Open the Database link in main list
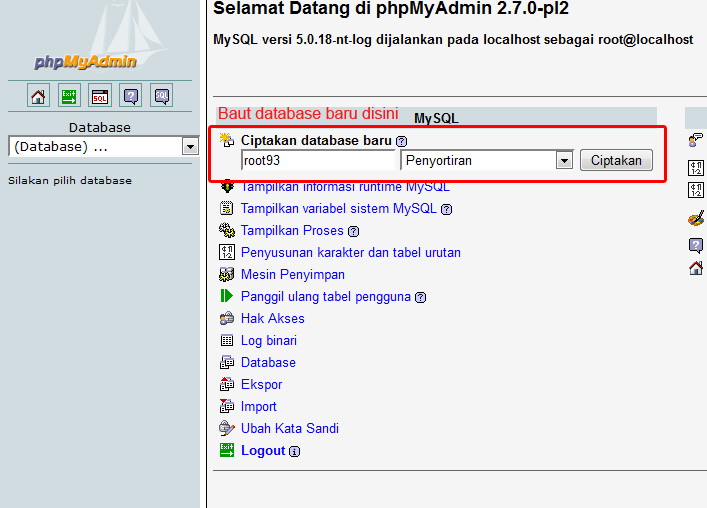This screenshot has height=508, width=707. click(268, 362)
